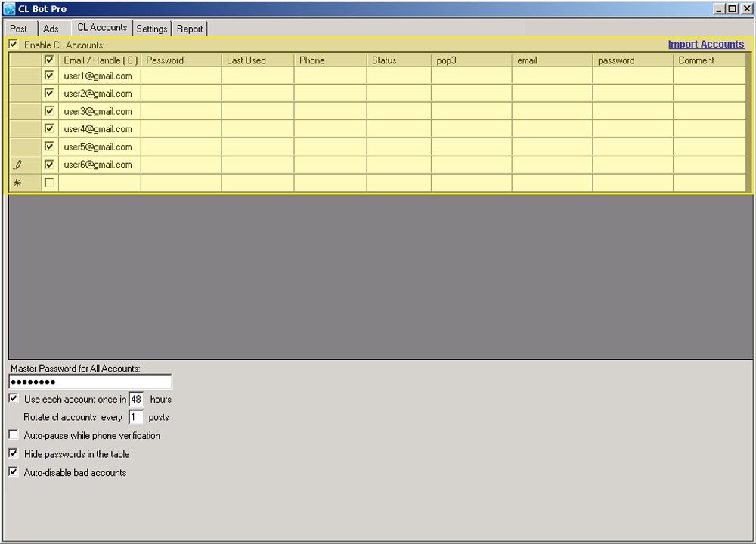756x544 pixels.
Task: Go to the Report tab
Action: point(190,29)
